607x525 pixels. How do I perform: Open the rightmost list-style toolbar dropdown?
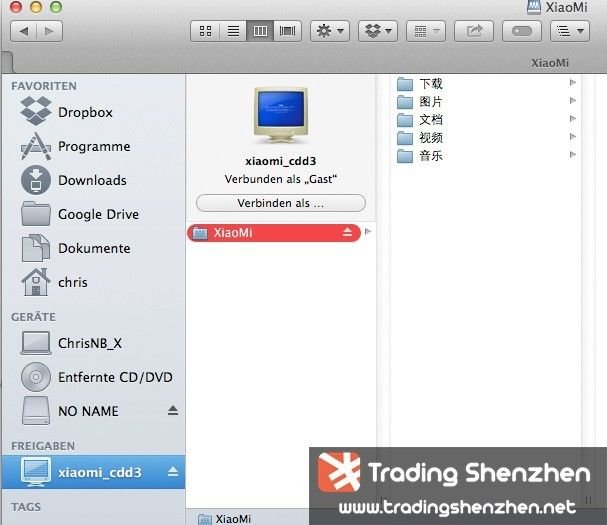(570, 31)
